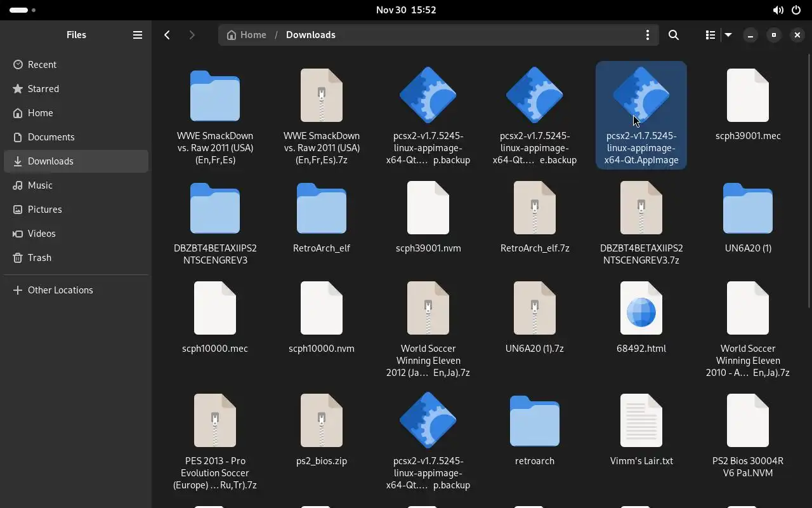Click the power icon in top bar
The height and width of the screenshot is (508, 812).
click(796, 10)
